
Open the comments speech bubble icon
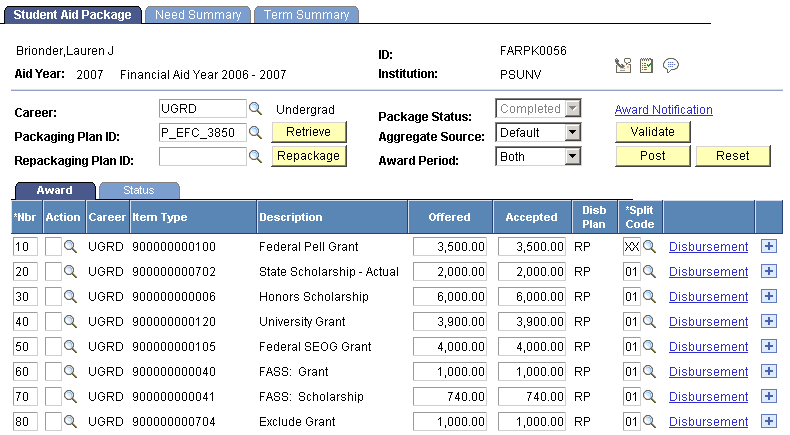coord(671,66)
